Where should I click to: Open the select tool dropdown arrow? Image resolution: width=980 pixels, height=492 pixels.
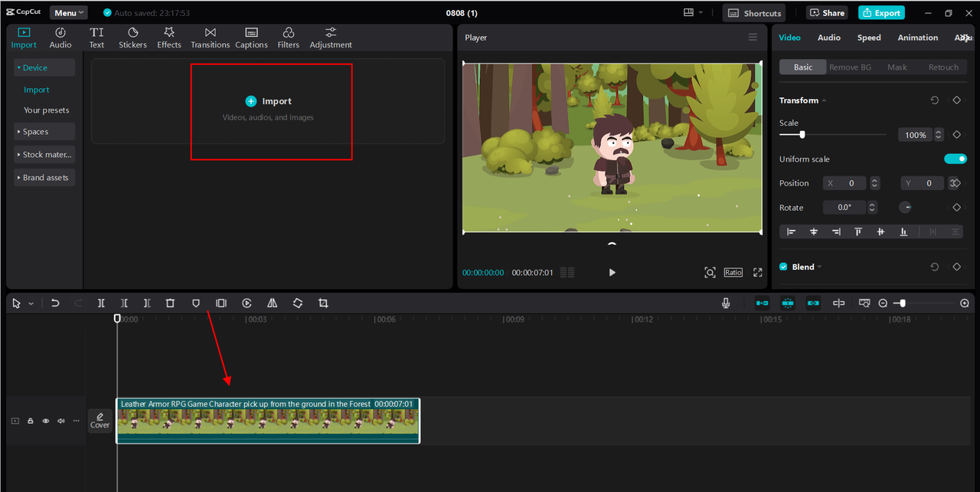pyautogui.click(x=31, y=304)
